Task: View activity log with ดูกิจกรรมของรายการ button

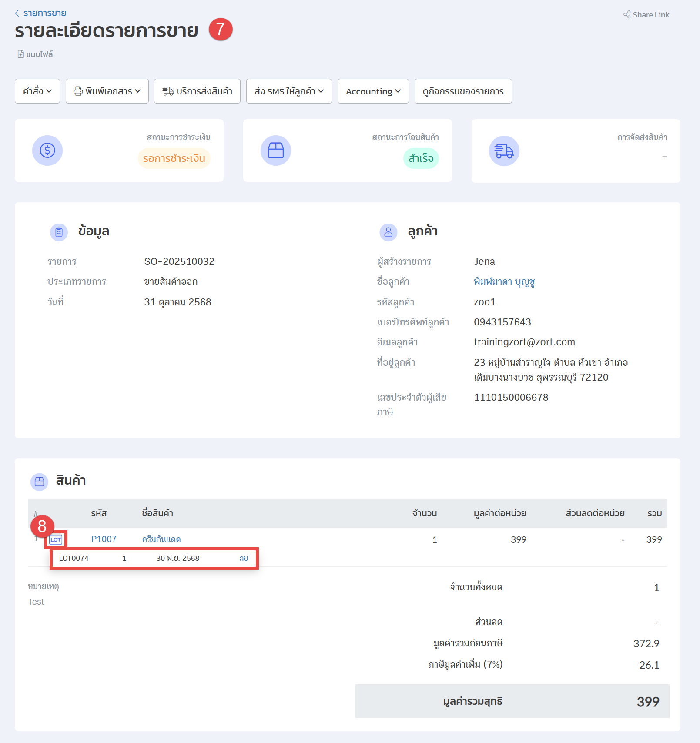Action: click(x=463, y=91)
